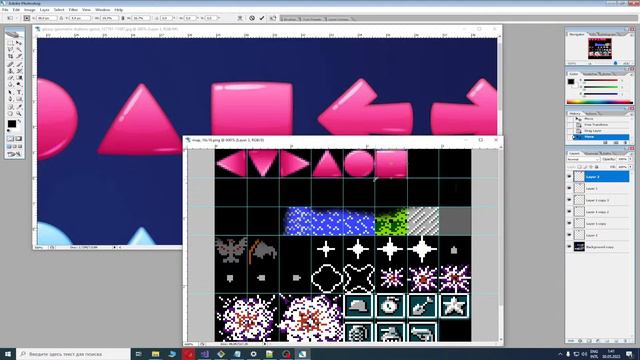Open the Window menu

tap(102, 9)
